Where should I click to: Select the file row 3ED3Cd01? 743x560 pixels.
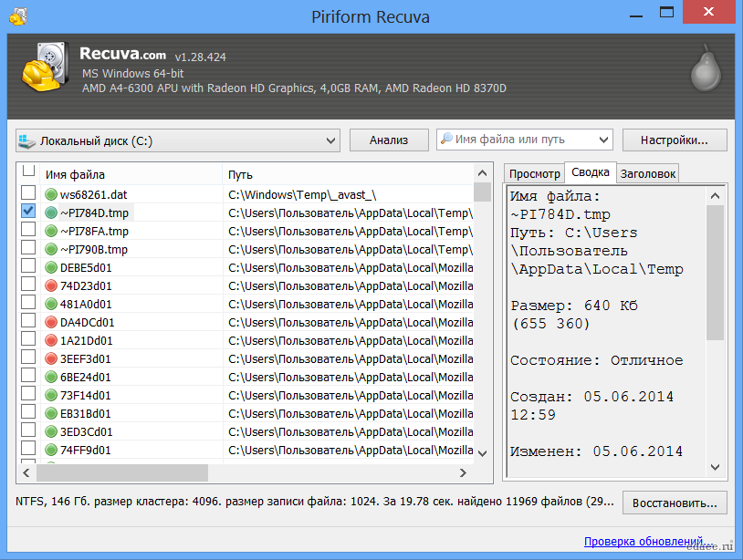click(x=246, y=431)
